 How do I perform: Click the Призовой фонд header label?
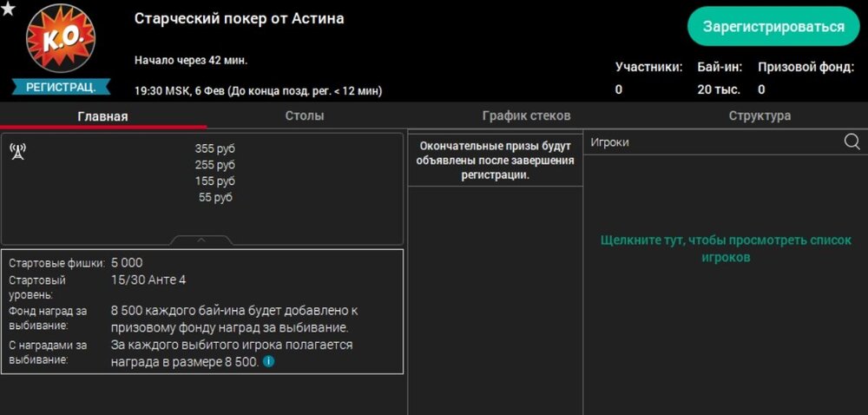tap(806, 67)
